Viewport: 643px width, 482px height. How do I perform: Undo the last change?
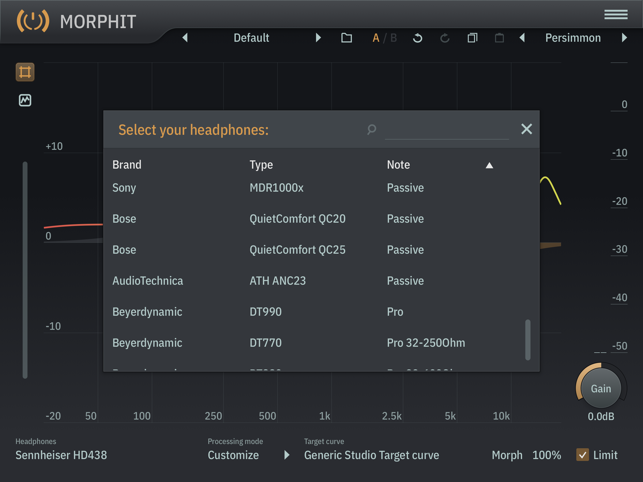[417, 38]
